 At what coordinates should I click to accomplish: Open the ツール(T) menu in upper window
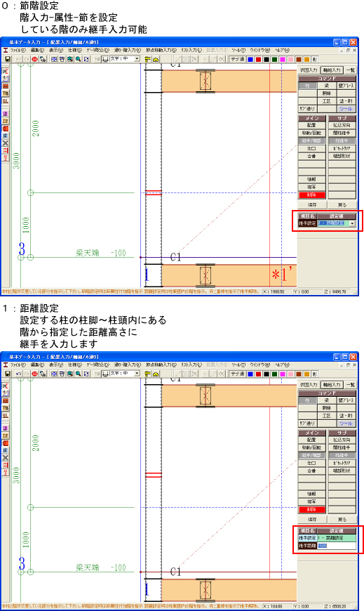tap(238, 51)
